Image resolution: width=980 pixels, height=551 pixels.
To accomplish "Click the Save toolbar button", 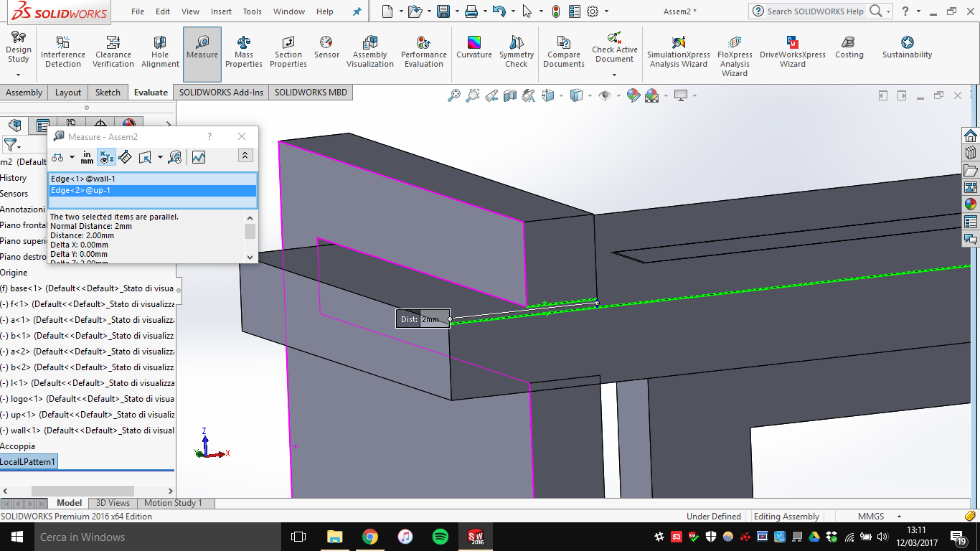I will tap(443, 11).
